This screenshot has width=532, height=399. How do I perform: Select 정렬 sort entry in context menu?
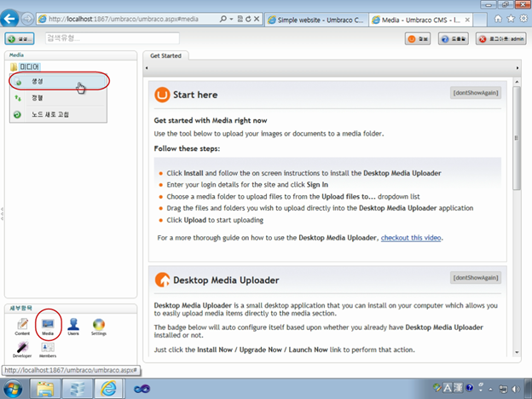pos(58,98)
